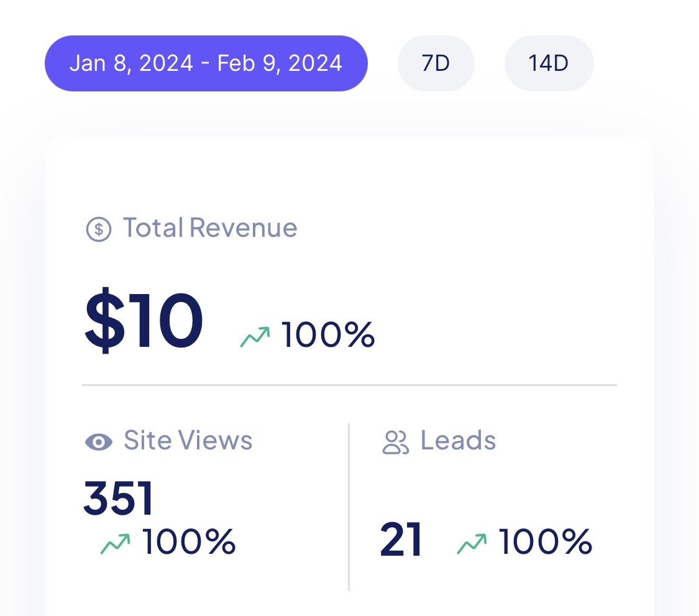Click the Site Views heading

tap(188, 441)
